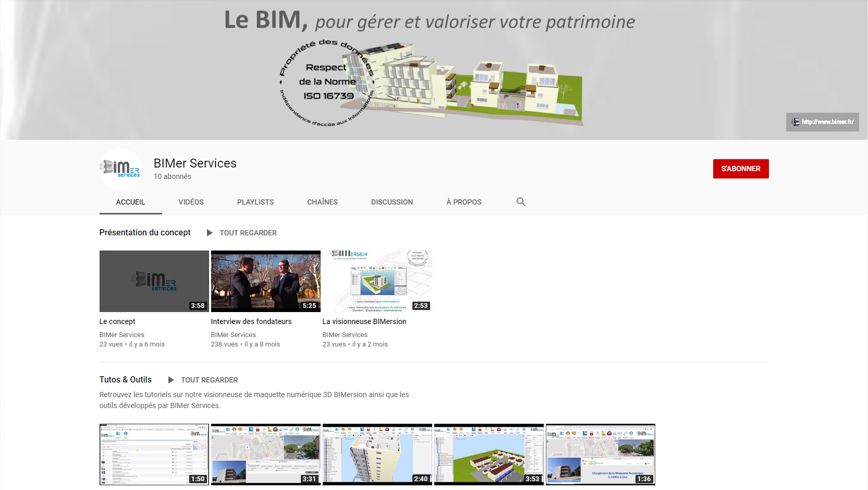Viewport: 868px width, 490px height.
Task: Click the BIMer Services channel avatar
Action: point(120,169)
